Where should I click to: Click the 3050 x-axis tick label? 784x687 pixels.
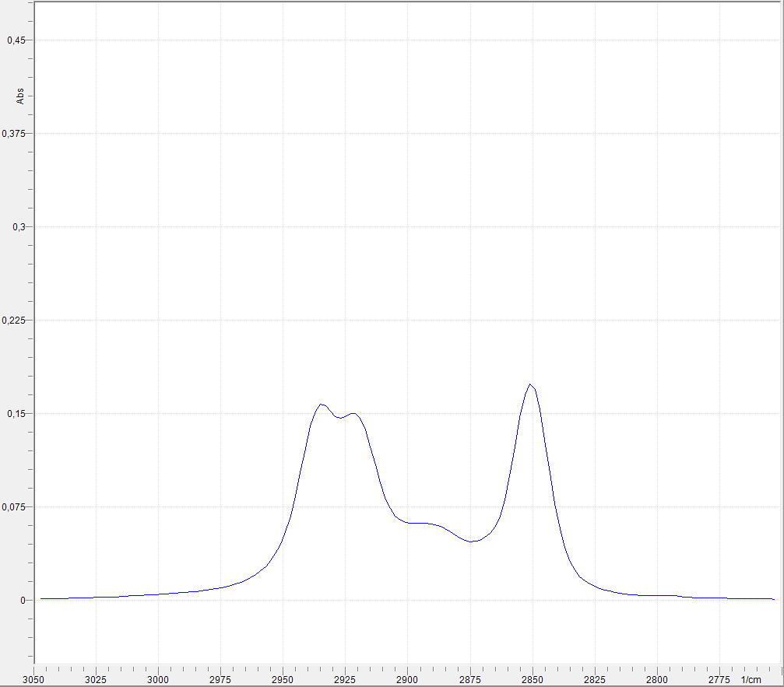click(x=33, y=679)
